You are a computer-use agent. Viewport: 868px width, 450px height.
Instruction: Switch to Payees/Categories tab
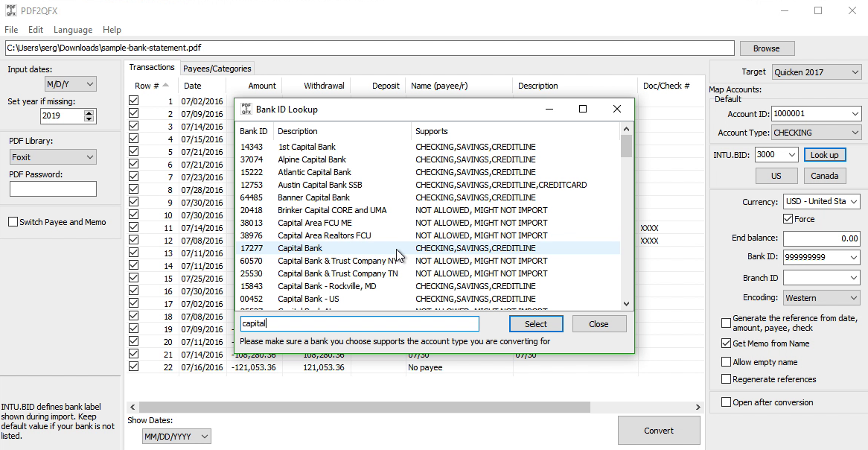click(217, 69)
